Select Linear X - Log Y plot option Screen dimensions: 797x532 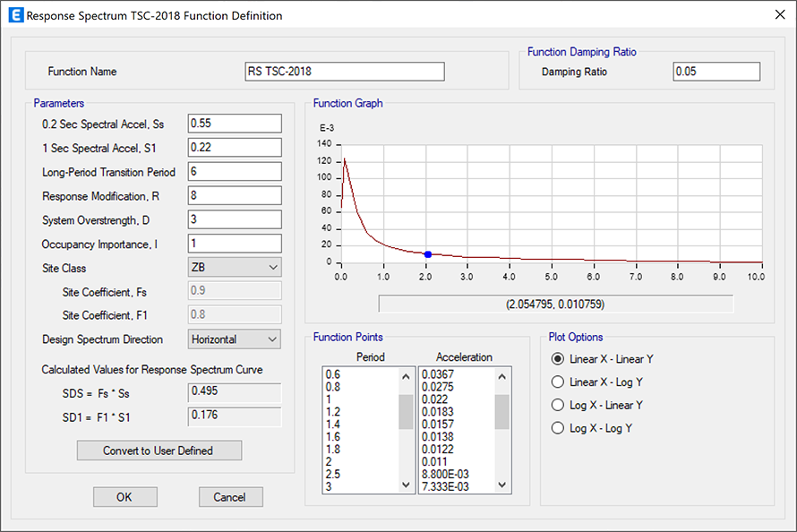[x=558, y=382]
